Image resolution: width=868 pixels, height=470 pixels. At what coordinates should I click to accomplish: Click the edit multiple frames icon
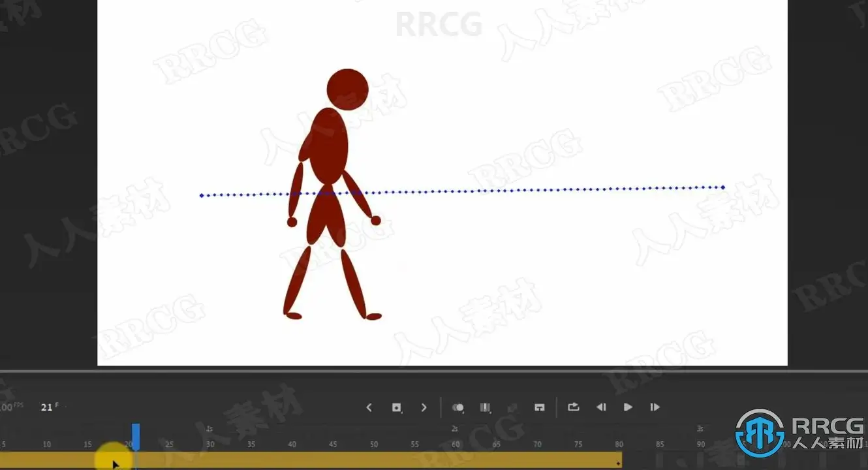point(486,407)
